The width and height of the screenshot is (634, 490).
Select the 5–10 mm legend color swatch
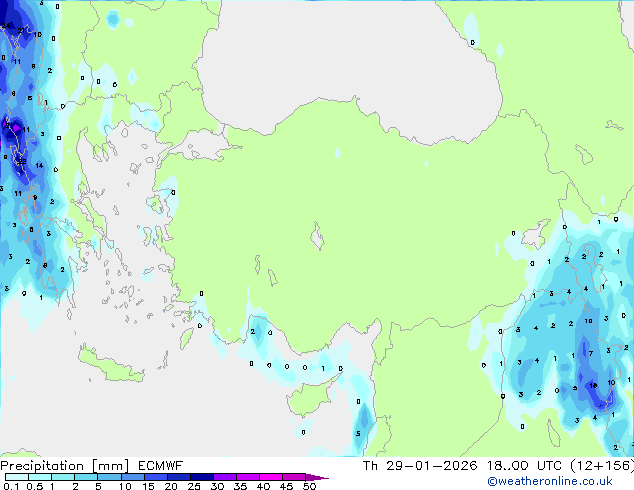(109, 477)
